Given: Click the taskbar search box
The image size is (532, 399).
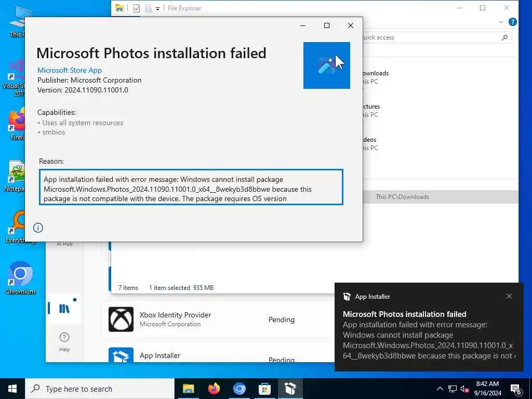Looking at the screenshot, I should tap(100, 389).
